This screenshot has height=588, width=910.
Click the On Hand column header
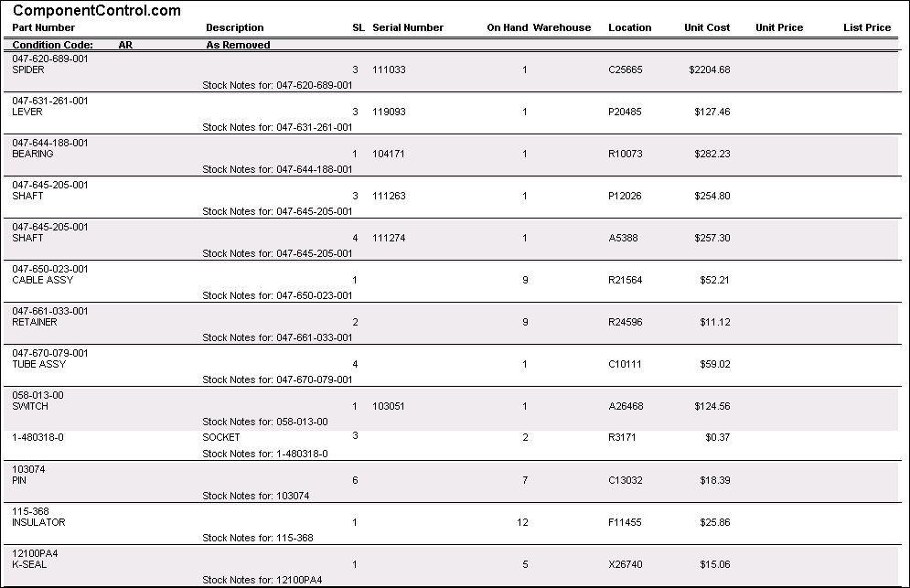pyautogui.click(x=507, y=27)
